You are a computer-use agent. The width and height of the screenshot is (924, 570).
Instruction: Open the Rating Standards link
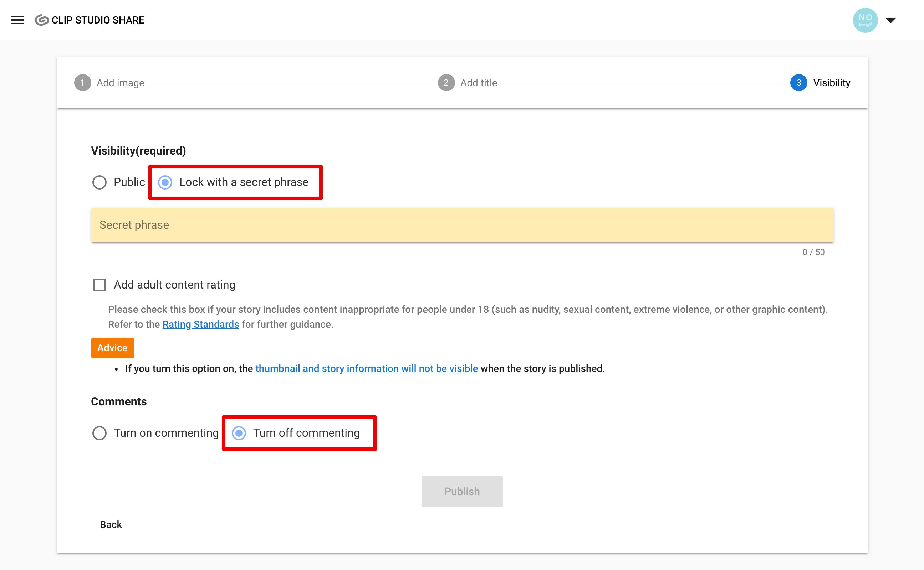tap(200, 324)
